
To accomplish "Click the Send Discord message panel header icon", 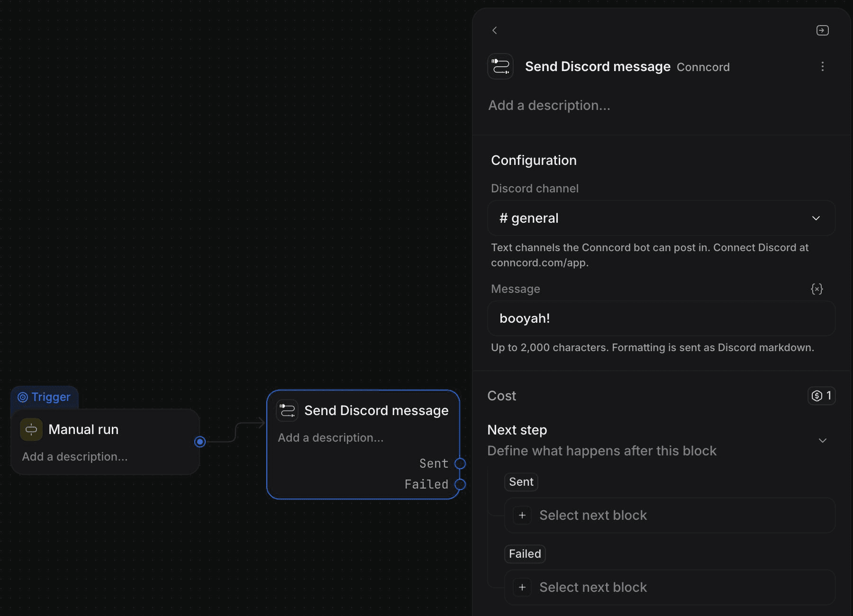I will pyautogui.click(x=500, y=66).
